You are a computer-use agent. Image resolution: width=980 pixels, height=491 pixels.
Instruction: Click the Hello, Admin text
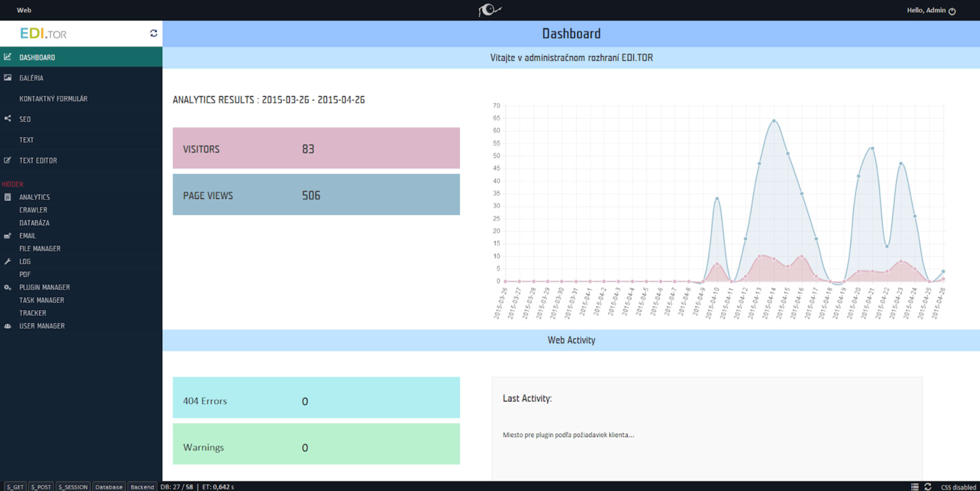coord(926,10)
